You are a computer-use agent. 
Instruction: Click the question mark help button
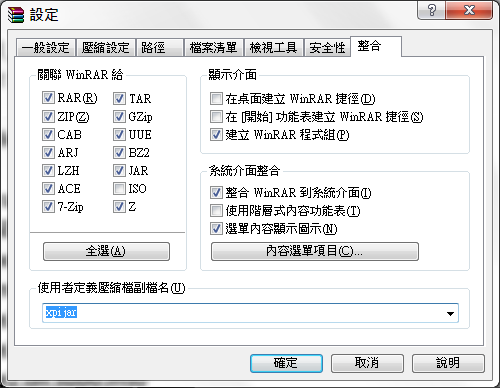pyautogui.click(x=431, y=10)
